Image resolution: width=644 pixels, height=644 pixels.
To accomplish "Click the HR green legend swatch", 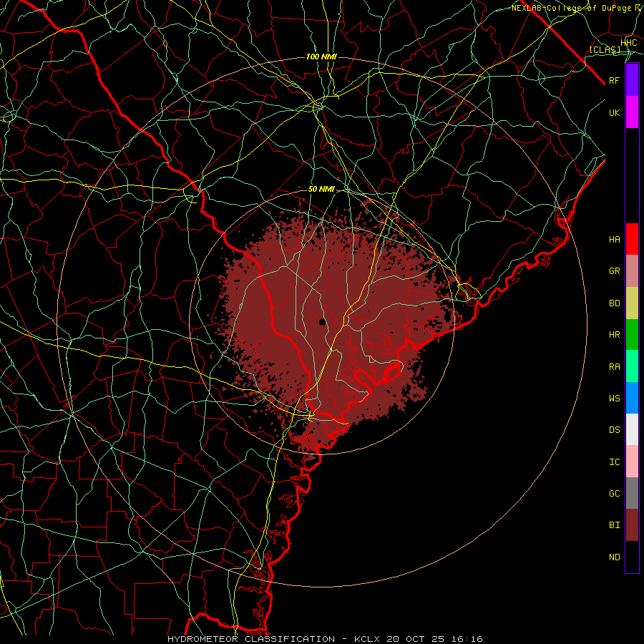I will click(x=632, y=334).
